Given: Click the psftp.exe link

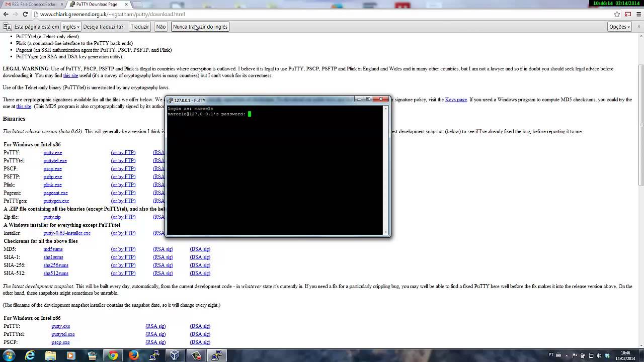Looking at the screenshot, I should 53,176.
